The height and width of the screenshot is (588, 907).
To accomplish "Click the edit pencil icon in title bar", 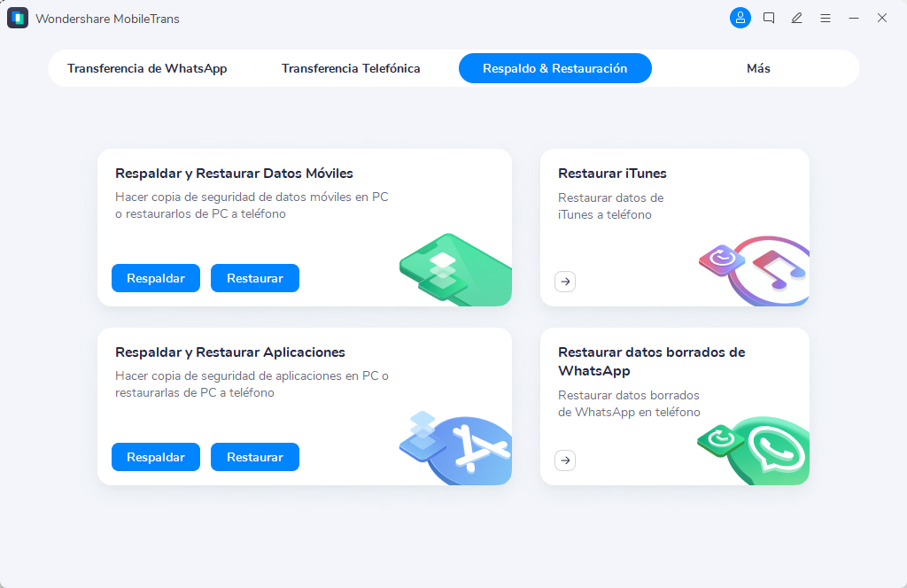I will [x=797, y=18].
